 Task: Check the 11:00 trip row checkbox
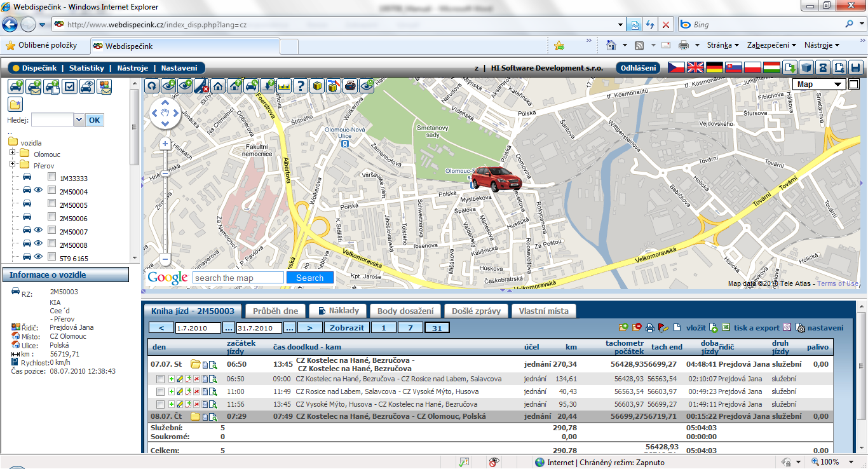[x=160, y=391]
